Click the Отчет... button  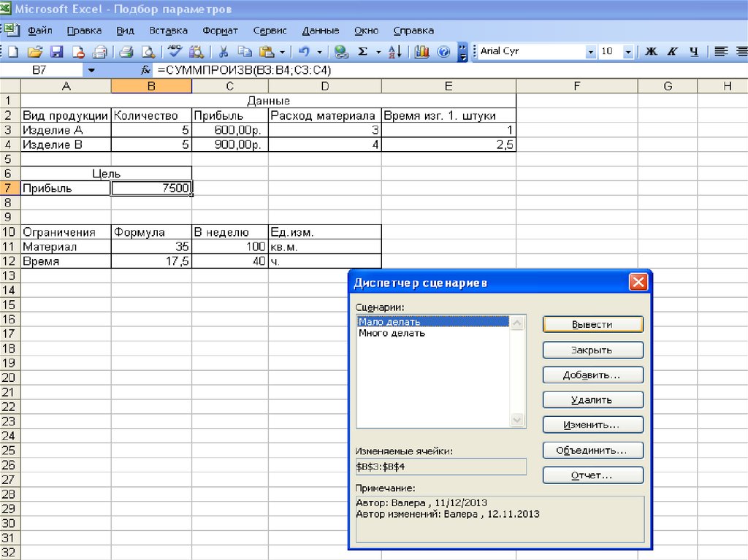coord(592,475)
